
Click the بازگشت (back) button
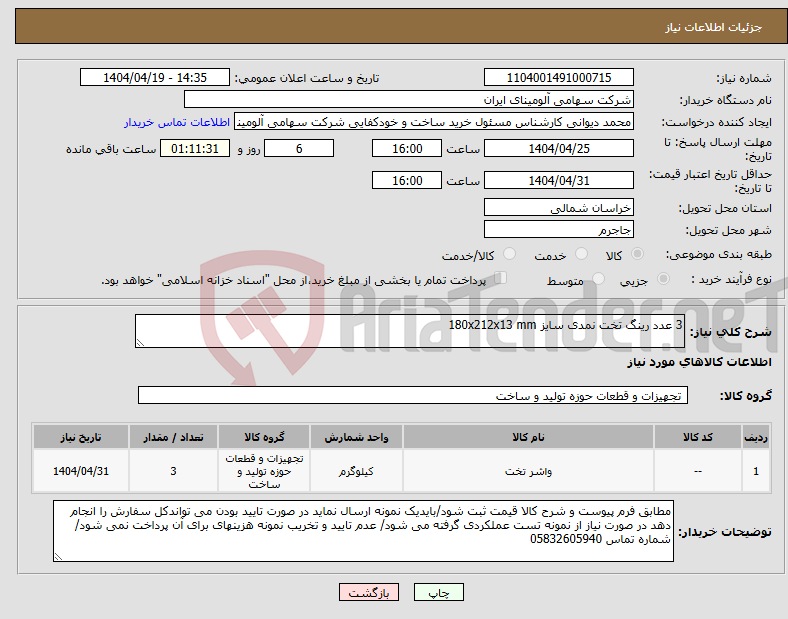coord(369,592)
